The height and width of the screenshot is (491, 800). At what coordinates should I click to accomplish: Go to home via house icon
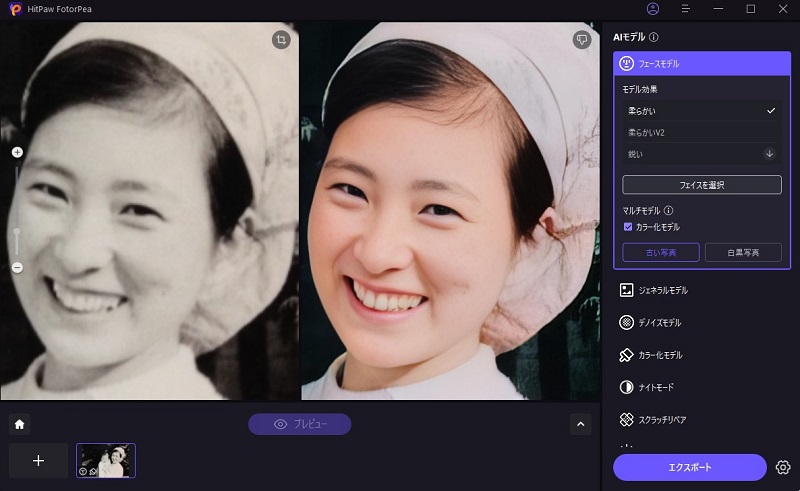[19, 424]
